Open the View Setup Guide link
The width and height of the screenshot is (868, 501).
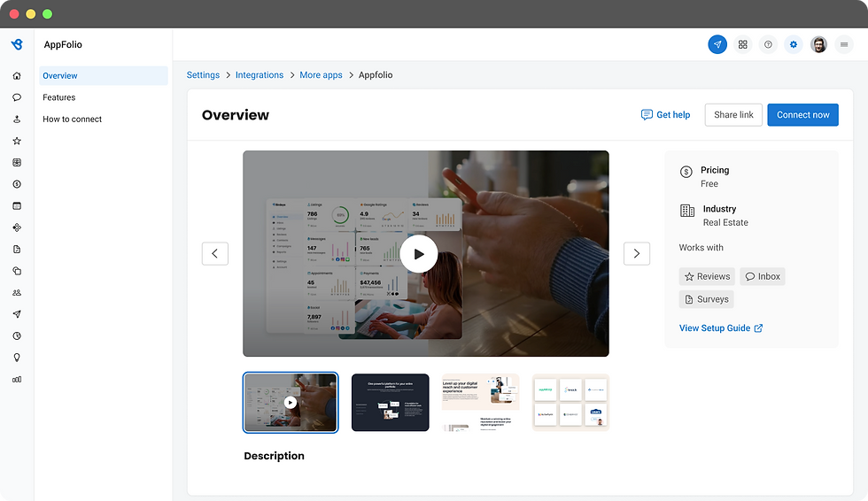[x=721, y=328]
